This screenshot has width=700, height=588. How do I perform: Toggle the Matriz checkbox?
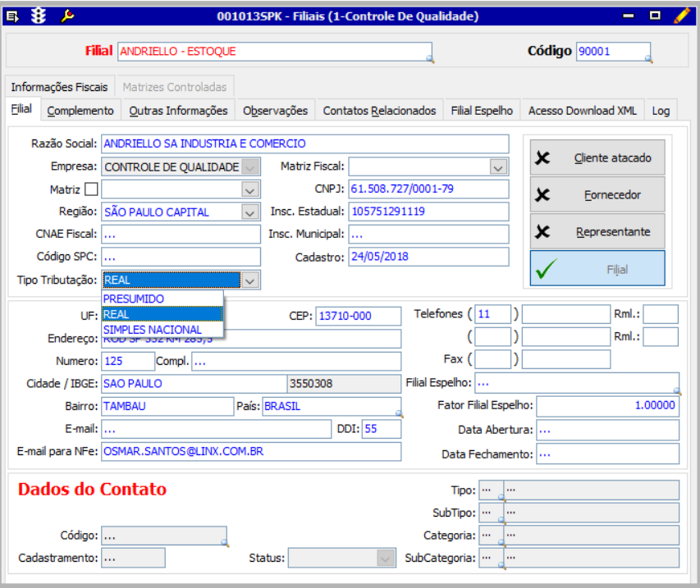91,189
